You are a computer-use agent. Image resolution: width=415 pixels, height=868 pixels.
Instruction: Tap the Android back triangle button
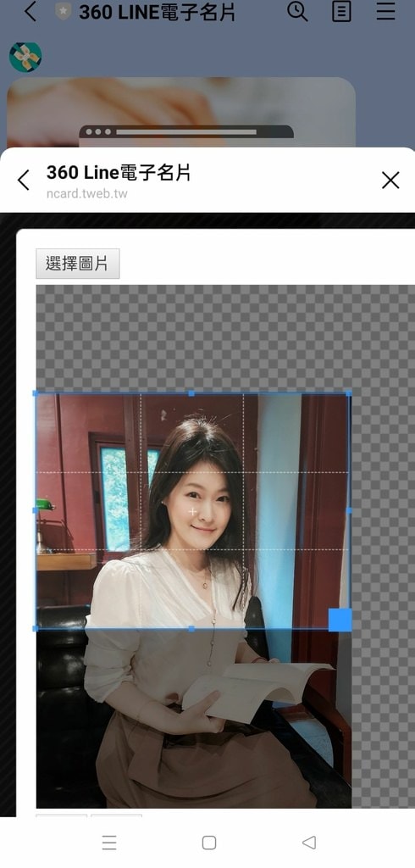pos(309,843)
